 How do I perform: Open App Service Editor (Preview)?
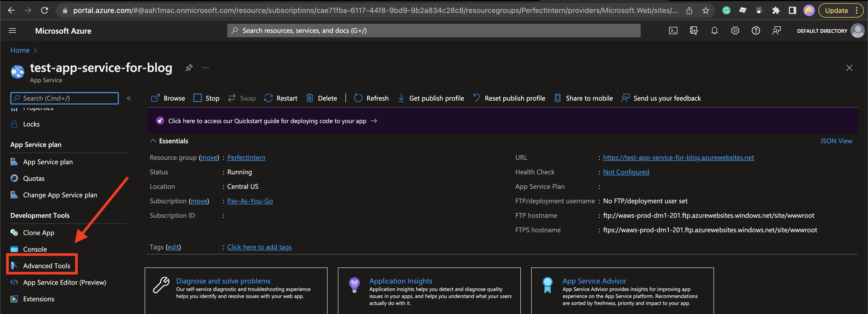pos(64,282)
